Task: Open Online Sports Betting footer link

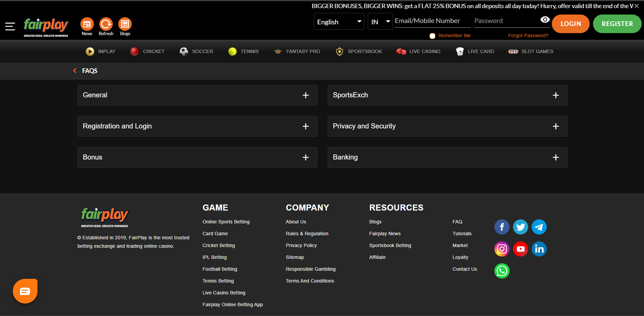Action: (226, 222)
